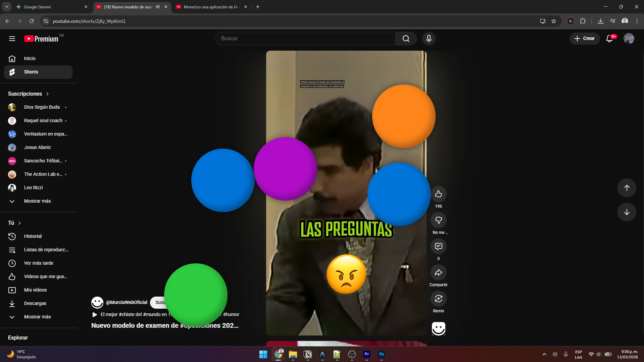Image resolution: width=644 pixels, height=362 pixels.
Task: Open Chrome media controls icon
Action: click(x=613, y=21)
